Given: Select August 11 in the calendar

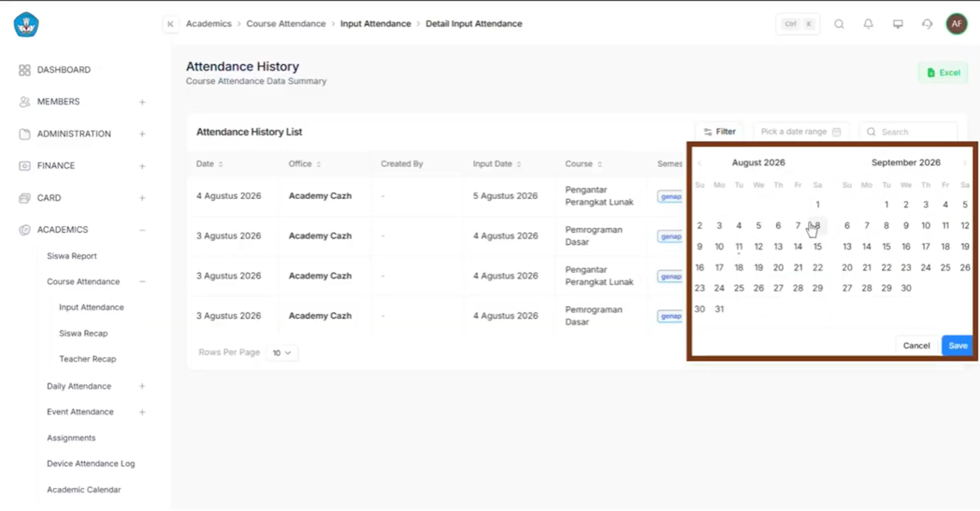Looking at the screenshot, I should click(738, 247).
